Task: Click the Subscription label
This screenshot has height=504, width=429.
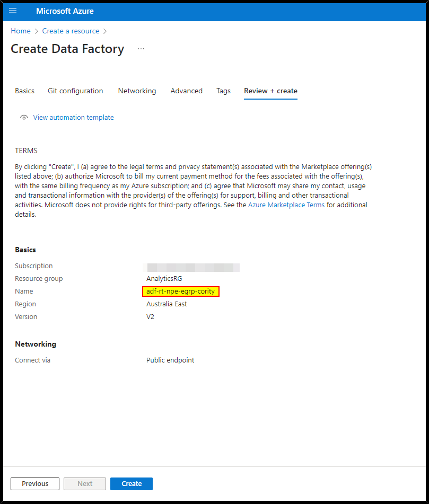Action: pos(34,266)
